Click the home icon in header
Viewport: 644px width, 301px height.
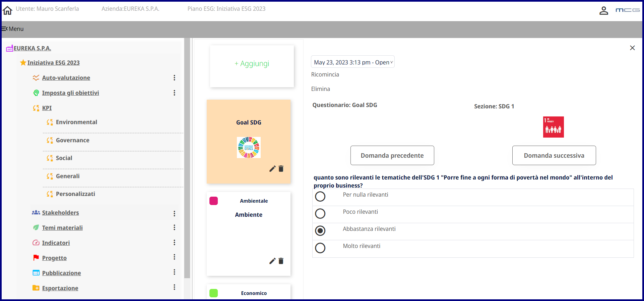click(x=7, y=11)
